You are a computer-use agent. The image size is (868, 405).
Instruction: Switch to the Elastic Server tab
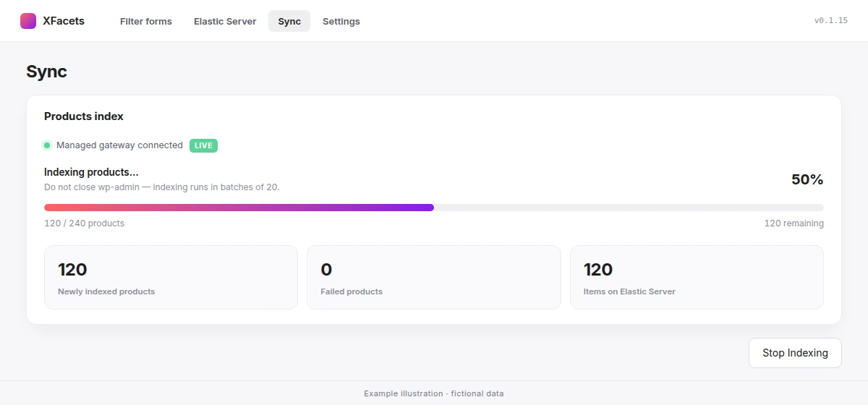tap(225, 21)
